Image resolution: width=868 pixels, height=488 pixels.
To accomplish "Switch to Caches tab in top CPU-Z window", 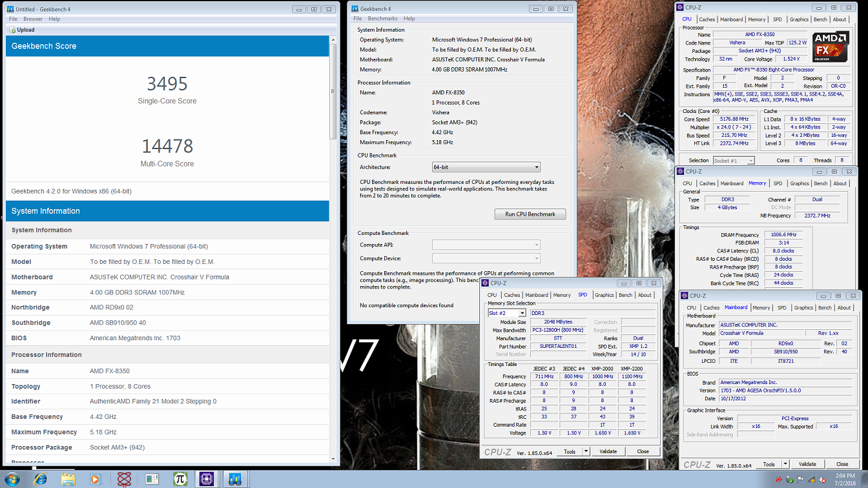I will click(707, 19).
